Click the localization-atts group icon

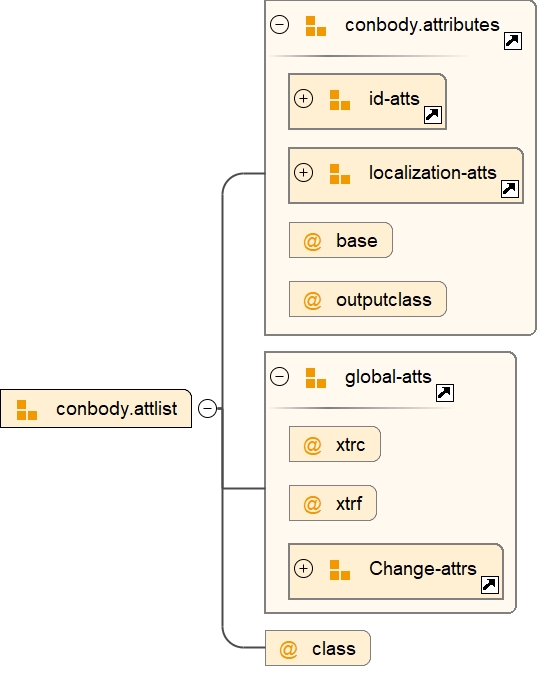tap(340, 174)
